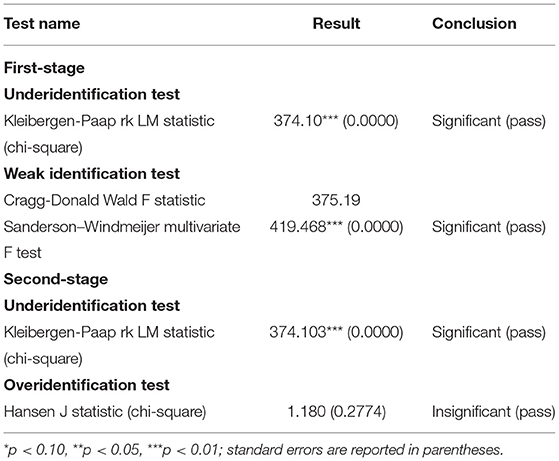Click the 'Result' column header
Image resolution: width=559 pixels, height=461 pixels.
[336, 24]
